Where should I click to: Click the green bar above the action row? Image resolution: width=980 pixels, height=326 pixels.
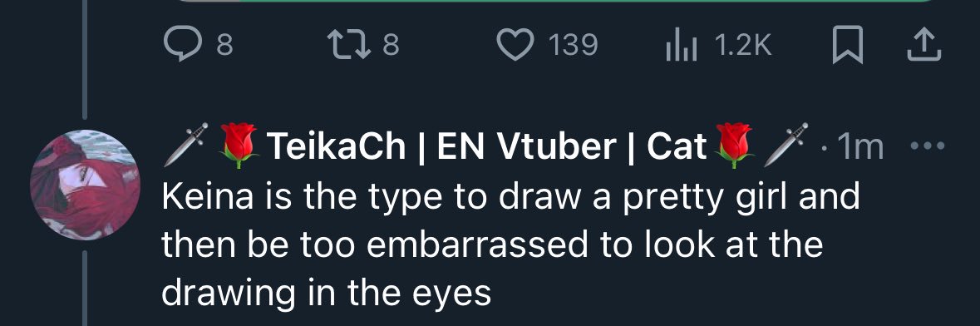tap(556, 2)
